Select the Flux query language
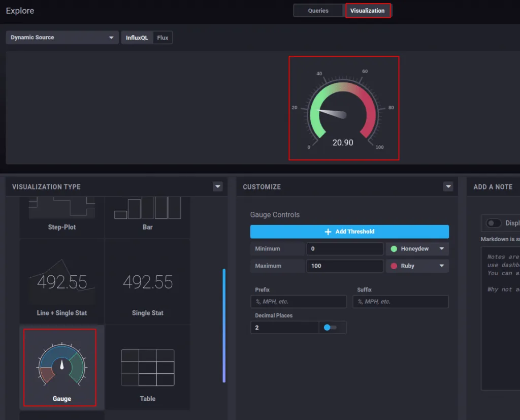Viewport: 520px width, 420px height. [162, 38]
